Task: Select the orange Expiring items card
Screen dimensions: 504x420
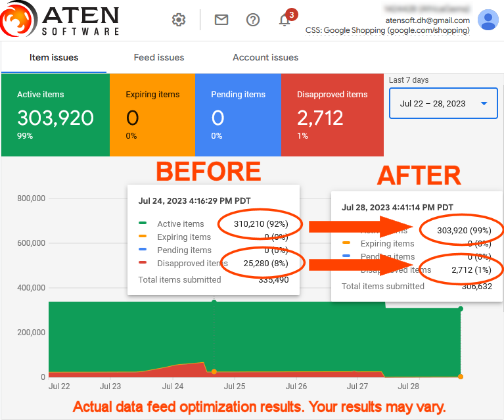Action: pos(152,115)
